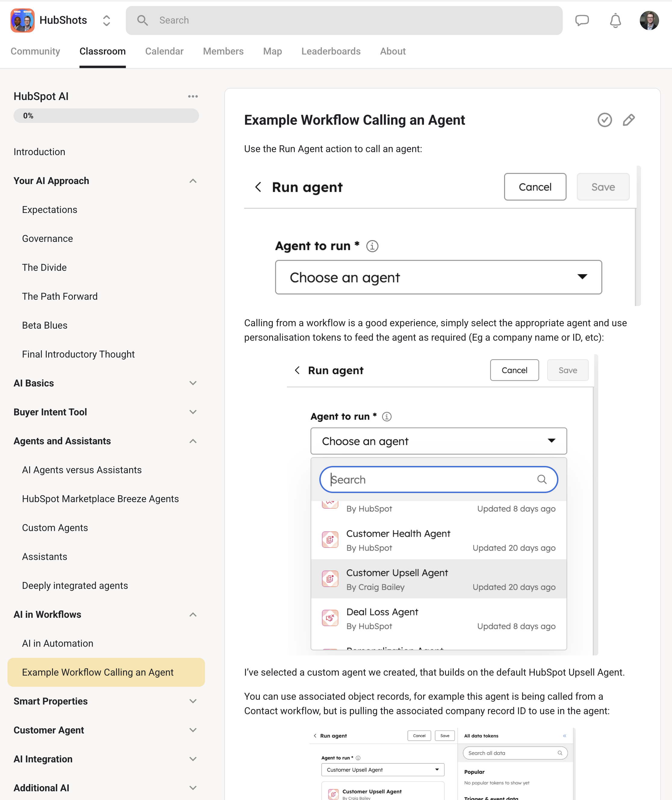Open the AI in Automation lesson
The width and height of the screenshot is (672, 800).
click(x=58, y=643)
